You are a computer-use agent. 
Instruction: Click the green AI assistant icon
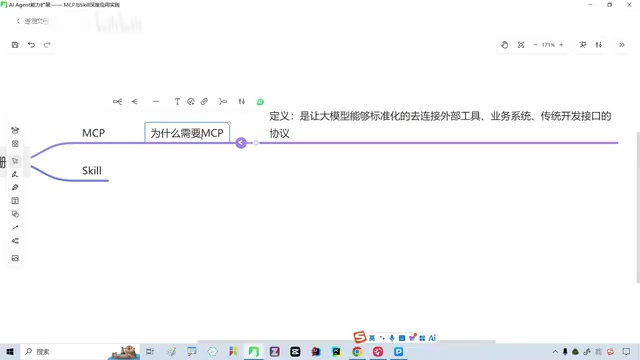pos(260,102)
